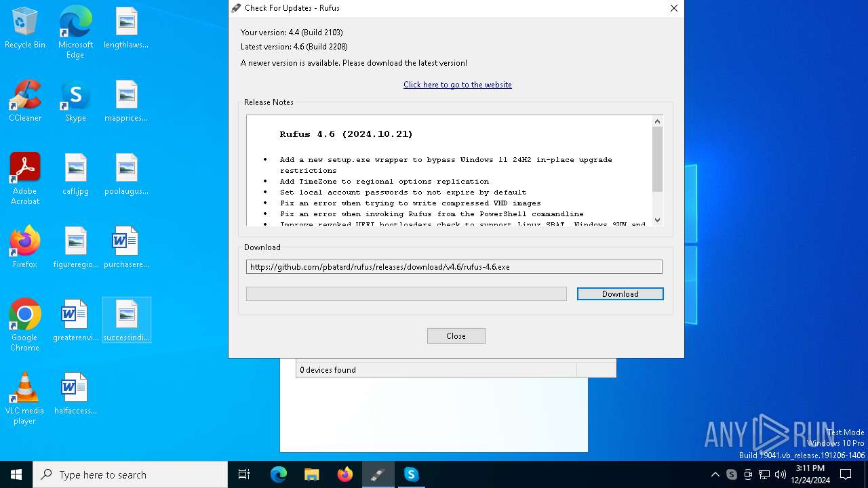The width and height of the screenshot is (868, 488).
Task: Open Task View on the taskbar
Action: pyautogui.click(x=244, y=474)
